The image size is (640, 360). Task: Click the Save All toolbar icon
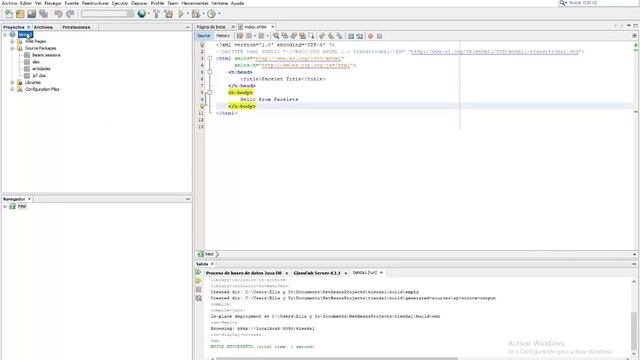tap(43, 14)
